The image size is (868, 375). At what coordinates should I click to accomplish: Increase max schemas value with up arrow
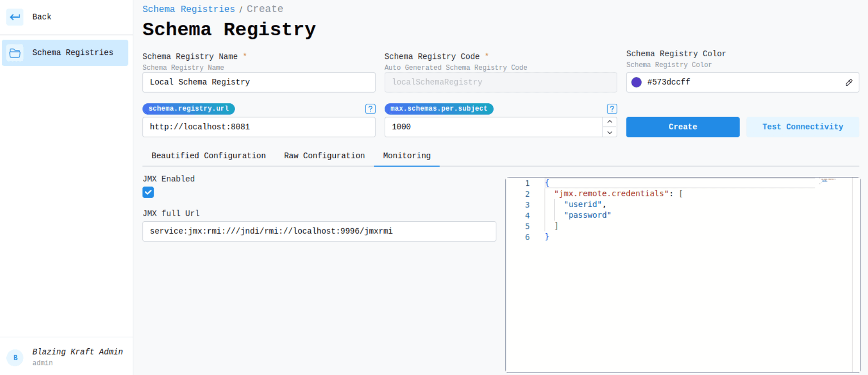click(609, 122)
